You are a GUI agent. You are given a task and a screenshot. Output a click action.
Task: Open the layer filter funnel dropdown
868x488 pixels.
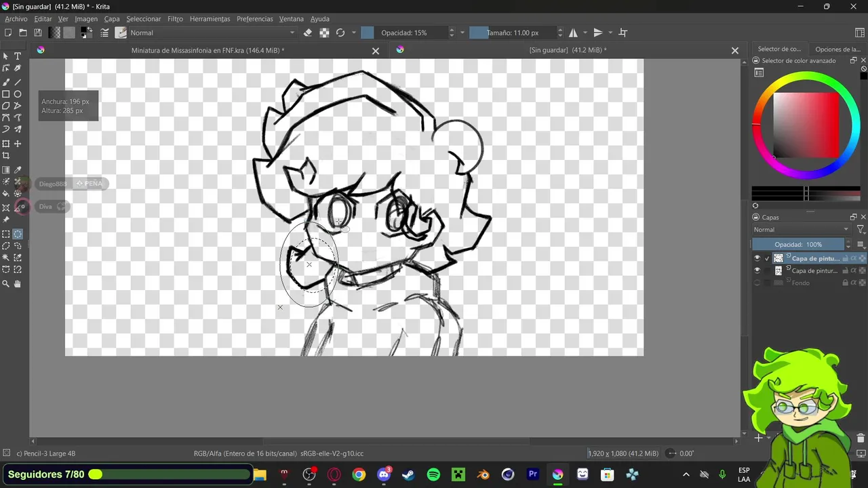pyautogui.click(x=861, y=230)
